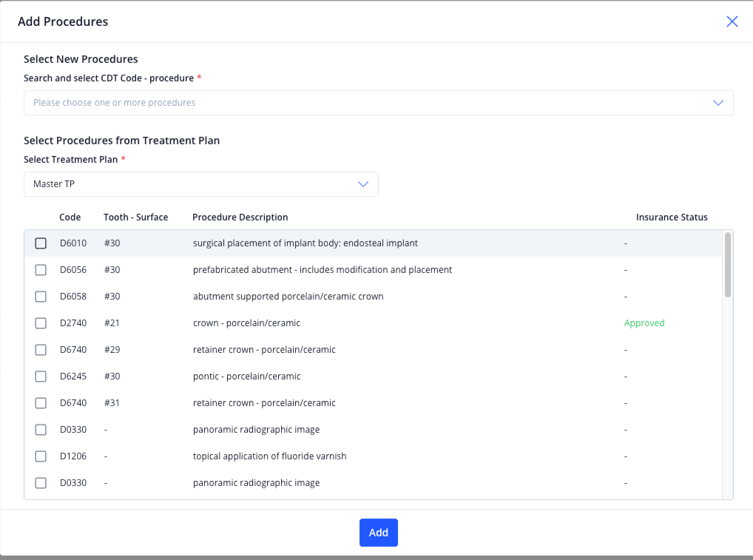Click 'topical application of fluoride varnish' text
The image size is (753, 560).
269,456
